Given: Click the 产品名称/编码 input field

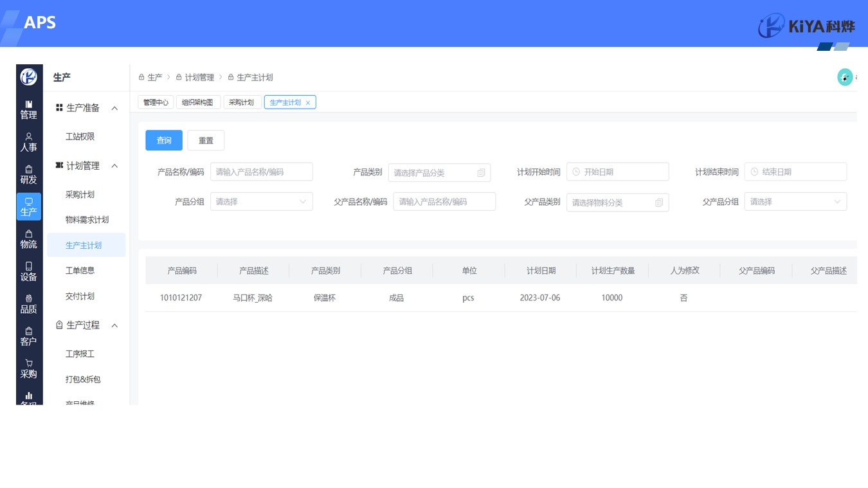Looking at the screenshot, I should (261, 172).
